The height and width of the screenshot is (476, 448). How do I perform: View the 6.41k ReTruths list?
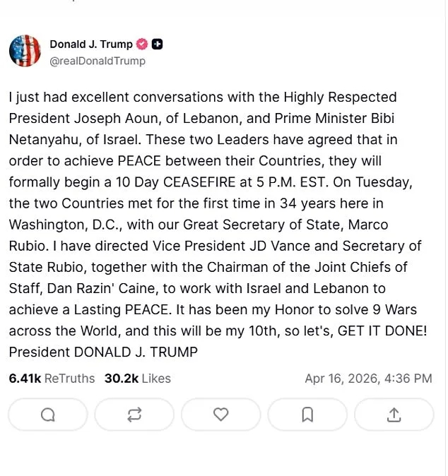(52, 379)
